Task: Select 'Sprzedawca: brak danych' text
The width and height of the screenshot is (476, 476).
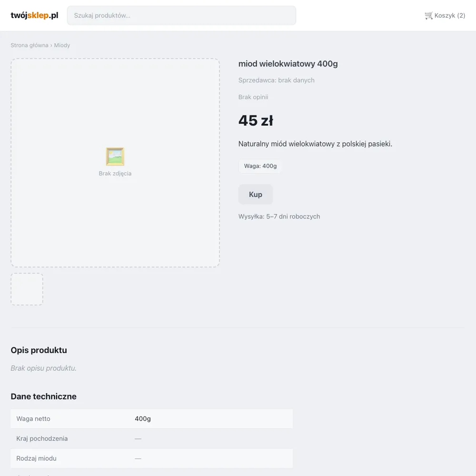Action: coord(276,80)
